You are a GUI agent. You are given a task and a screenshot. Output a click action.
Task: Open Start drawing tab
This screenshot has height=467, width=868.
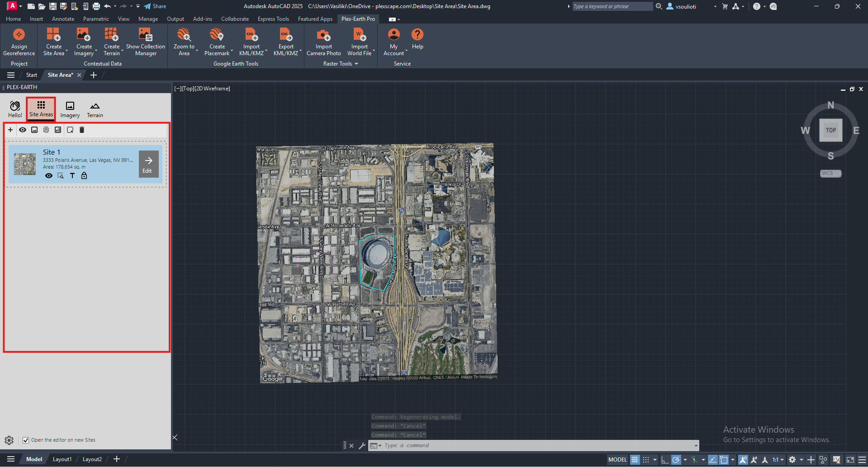coord(31,75)
